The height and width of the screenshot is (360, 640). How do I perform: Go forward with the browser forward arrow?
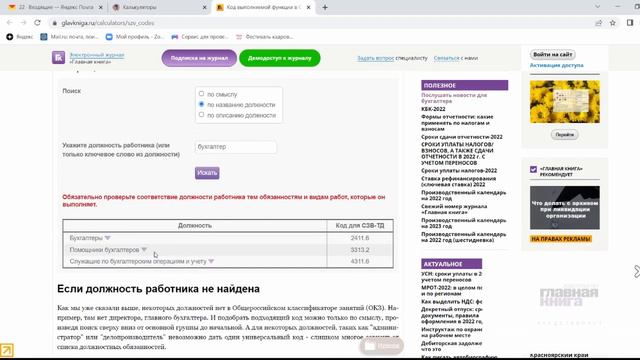point(23,23)
